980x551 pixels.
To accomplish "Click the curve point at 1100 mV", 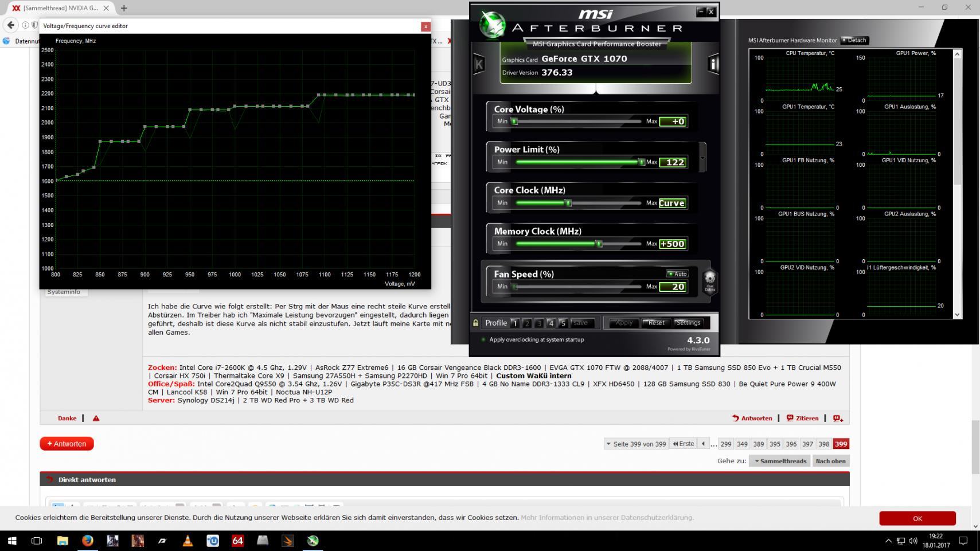I will [325, 95].
